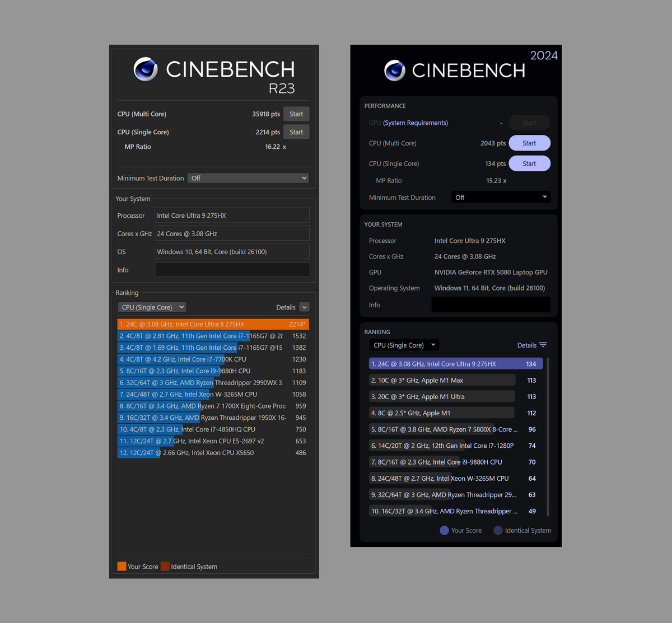This screenshot has height=623, width=672.
Task: Select R23 ranking row i7-1165G7 @ 1.69 GHz
Action: [213, 348]
